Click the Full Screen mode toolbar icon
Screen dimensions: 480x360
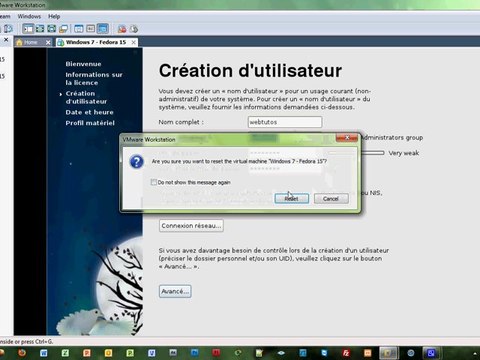click(51, 29)
